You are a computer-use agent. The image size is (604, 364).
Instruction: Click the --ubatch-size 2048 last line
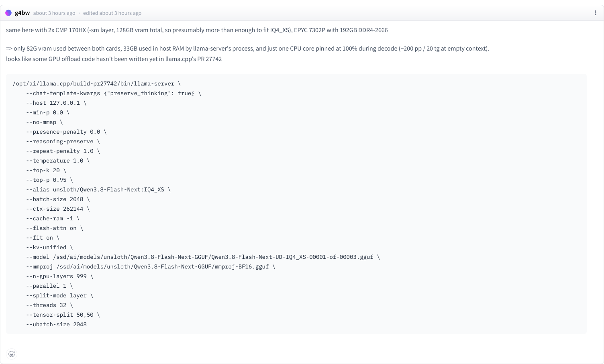pyautogui.click(x=56, y=324)
